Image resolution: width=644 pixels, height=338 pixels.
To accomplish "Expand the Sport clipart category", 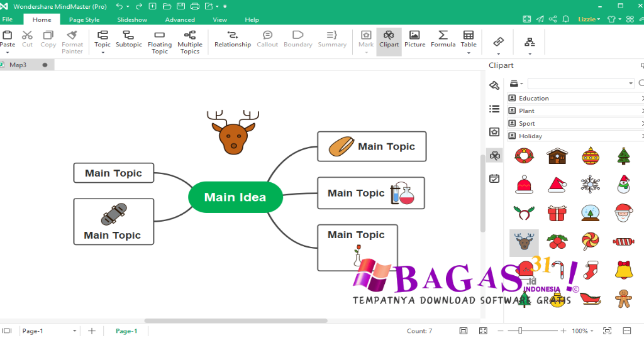I will click(x=576, y=123).
